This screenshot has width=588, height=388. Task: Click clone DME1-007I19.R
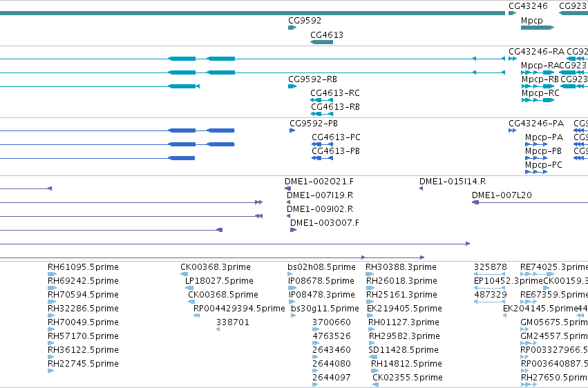320,195
